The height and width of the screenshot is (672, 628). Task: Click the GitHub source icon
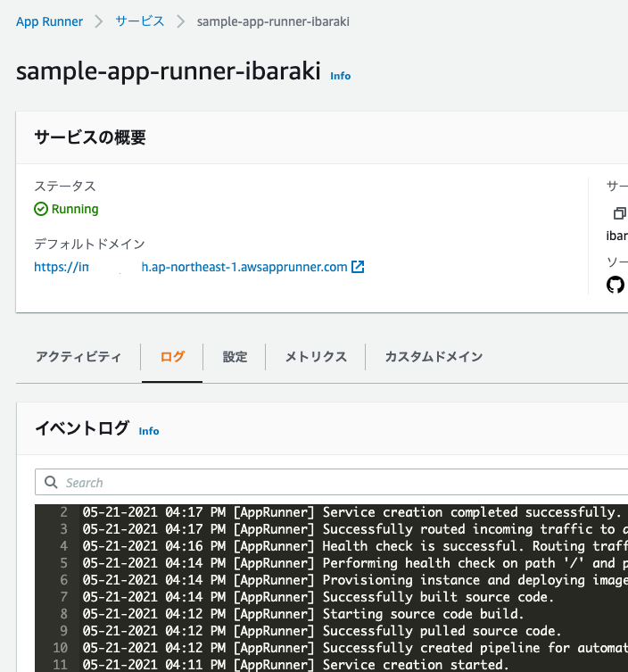(x=616, y=285)
